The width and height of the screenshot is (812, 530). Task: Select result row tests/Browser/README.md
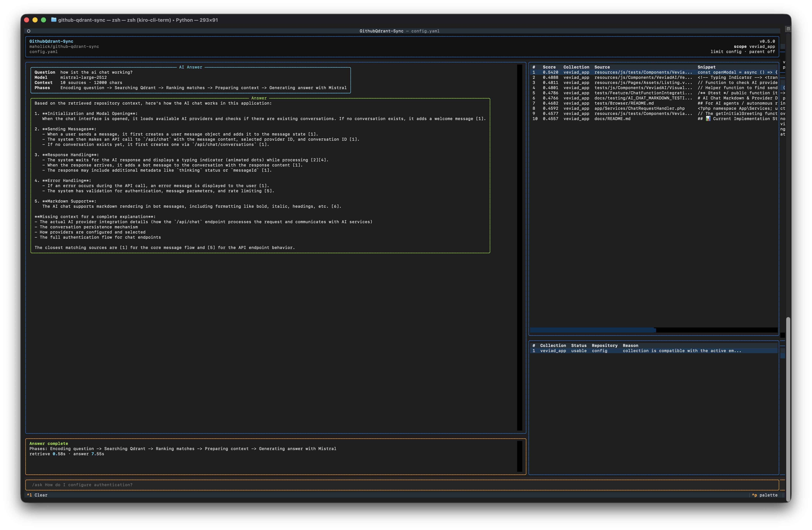[654, 103]
